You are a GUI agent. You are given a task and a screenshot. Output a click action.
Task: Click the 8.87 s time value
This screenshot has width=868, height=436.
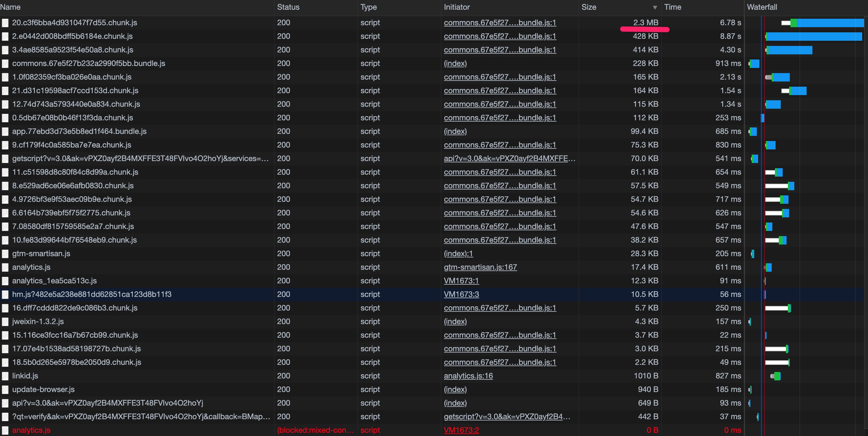click(x=730, y=36)
